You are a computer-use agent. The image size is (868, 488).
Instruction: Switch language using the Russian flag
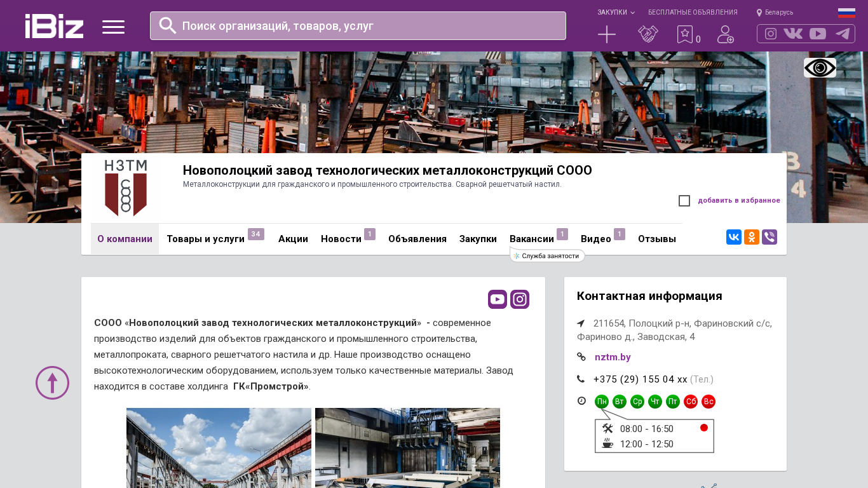point(846,13)
